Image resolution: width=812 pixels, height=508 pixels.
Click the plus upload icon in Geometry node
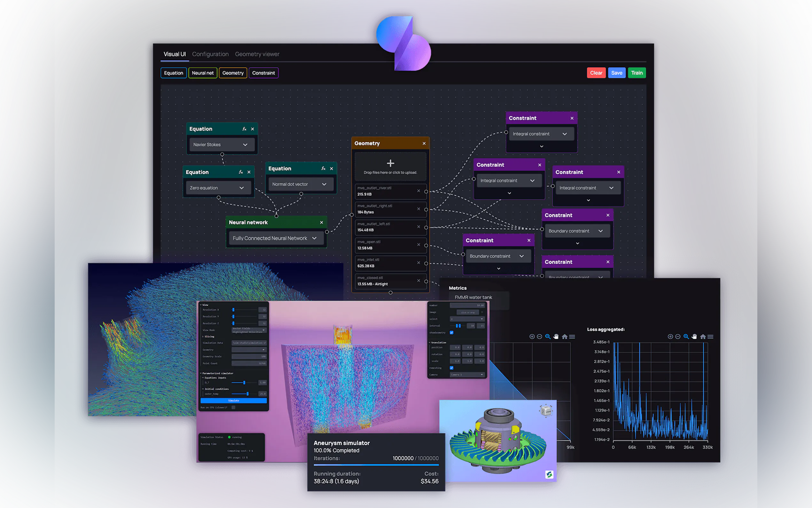[x=390, y=163]
